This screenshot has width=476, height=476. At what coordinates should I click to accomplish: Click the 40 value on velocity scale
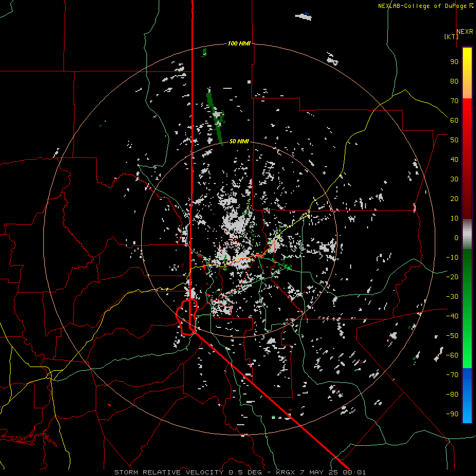[454, 160]
